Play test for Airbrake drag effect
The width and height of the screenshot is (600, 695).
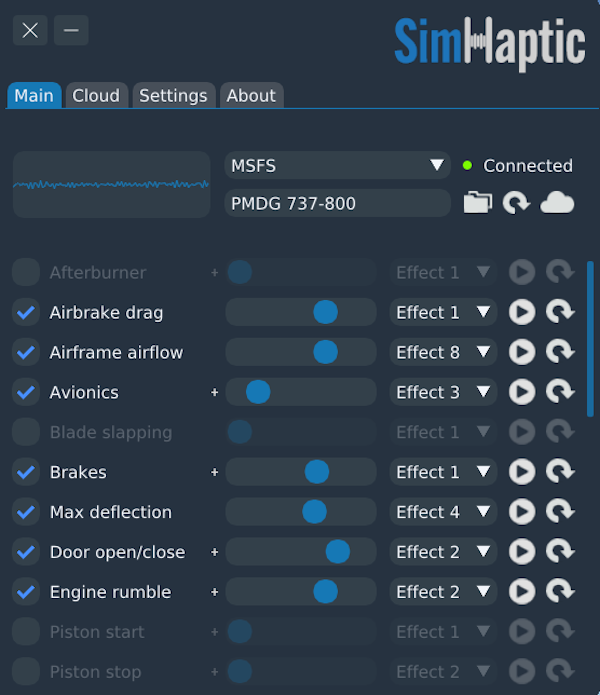pyautogui.click(x=522, y=312)
